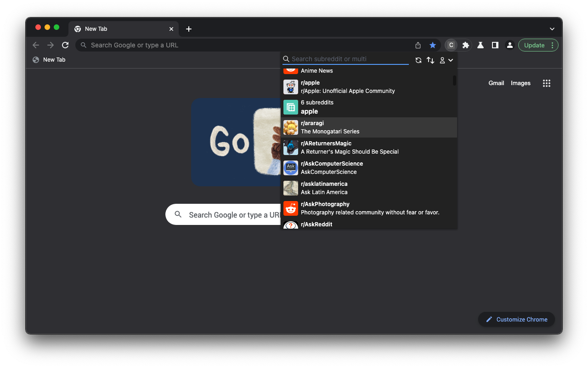Open Chrome Labs flask icon
Image resolution: width=588 pixels, height=368 pixels.
click(481, 45)
